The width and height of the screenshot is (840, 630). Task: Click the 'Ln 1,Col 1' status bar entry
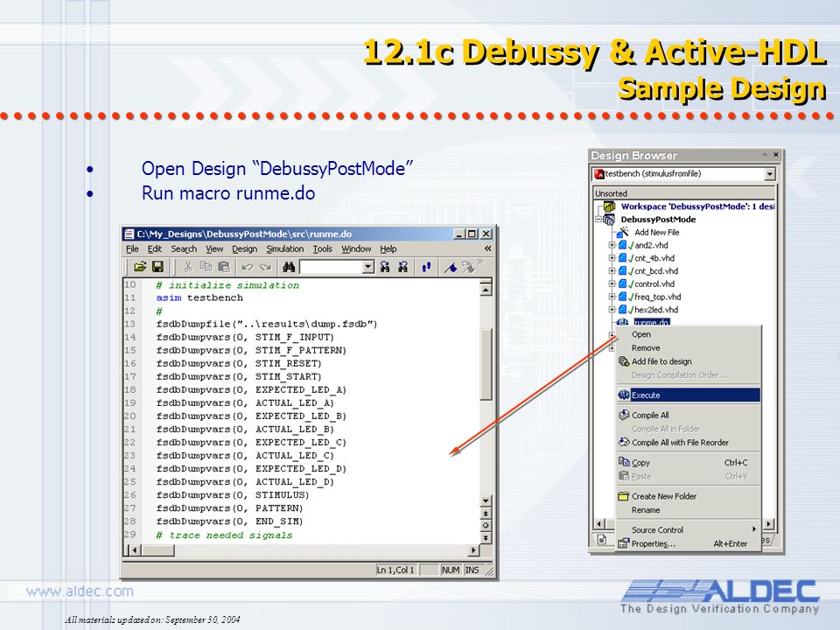(x=395, y=570)
